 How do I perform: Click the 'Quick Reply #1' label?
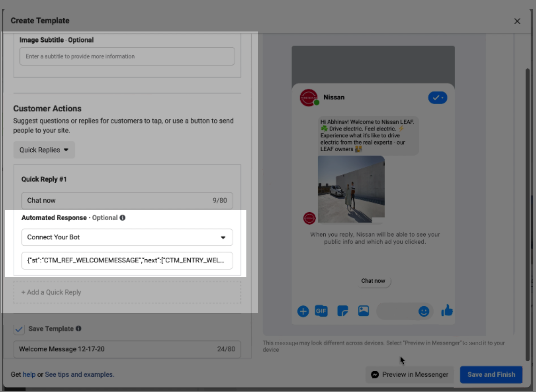click(44, 179)
